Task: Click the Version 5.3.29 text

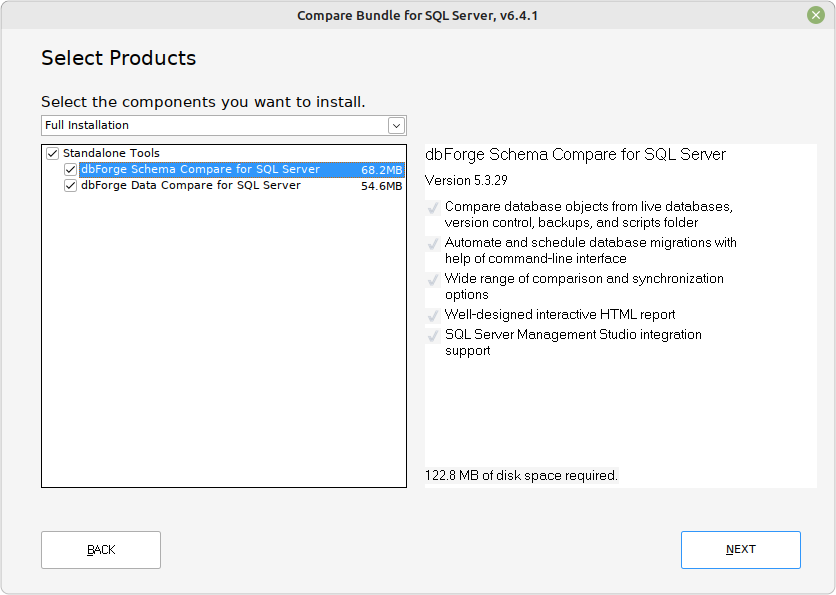Action: 466,180
